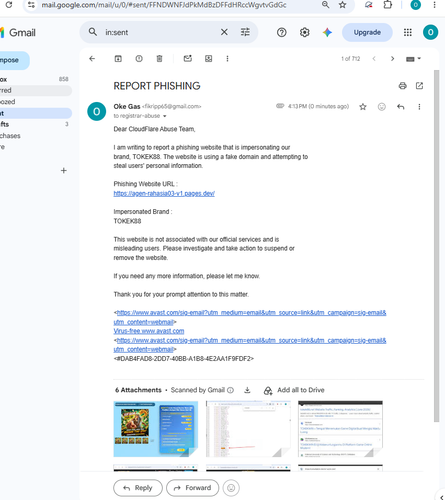Delete this email with trash icon
445x500 pixels.
pos(159,59)
